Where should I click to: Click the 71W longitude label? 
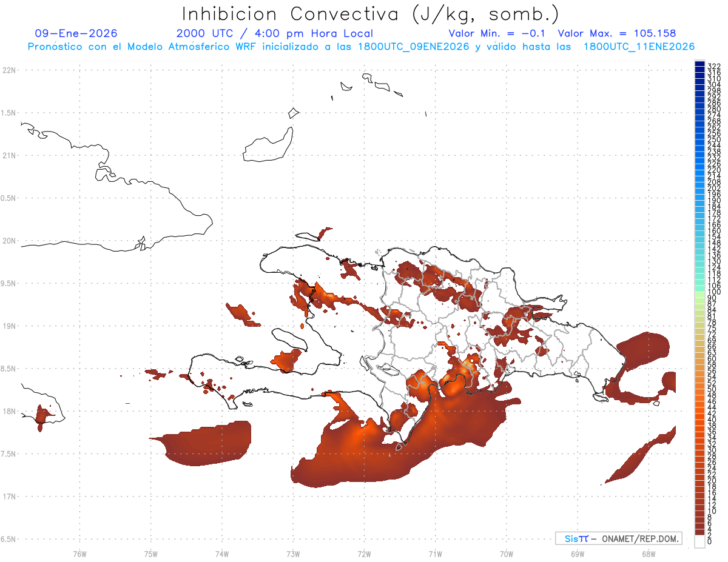pos(435,554)
